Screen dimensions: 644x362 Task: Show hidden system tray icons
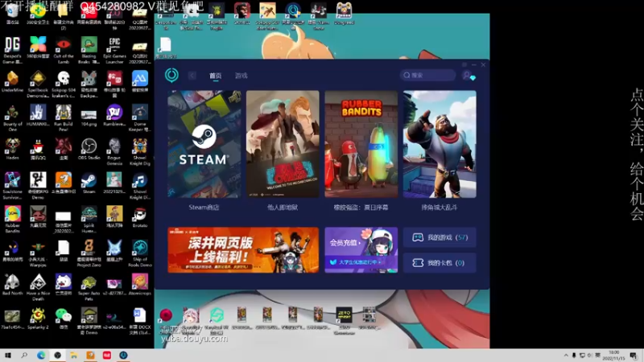(566, 356)
